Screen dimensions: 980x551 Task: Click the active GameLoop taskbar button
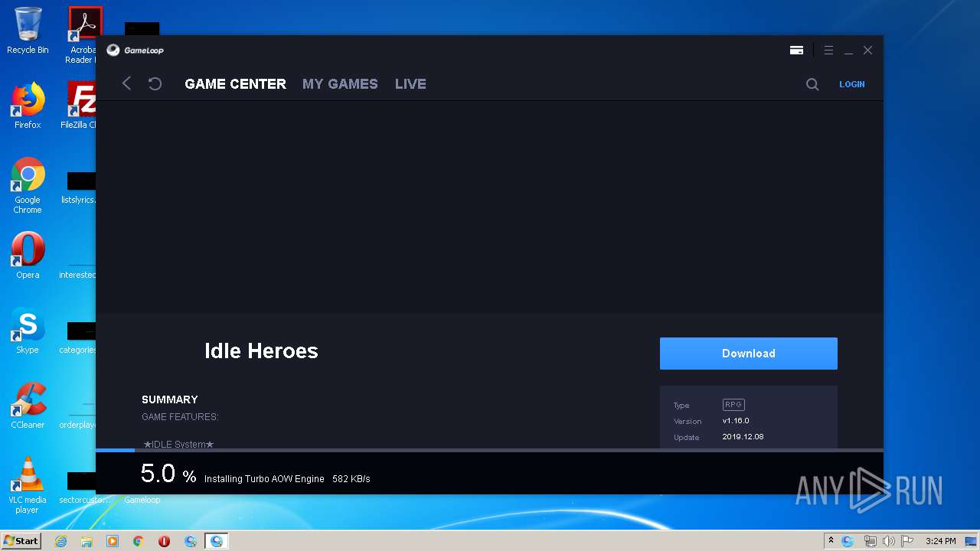(217, 541)
